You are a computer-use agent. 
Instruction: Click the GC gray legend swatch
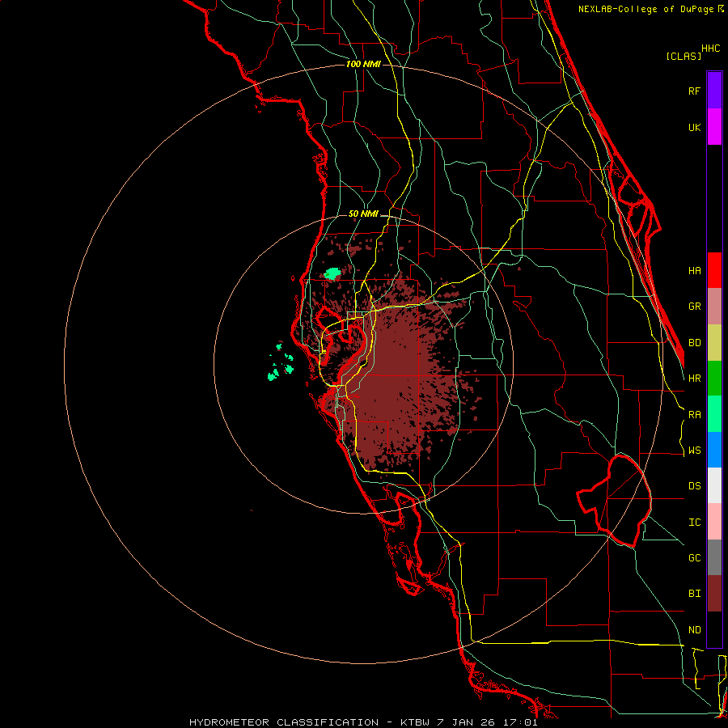pyautogui.click(x=714, y=557)
